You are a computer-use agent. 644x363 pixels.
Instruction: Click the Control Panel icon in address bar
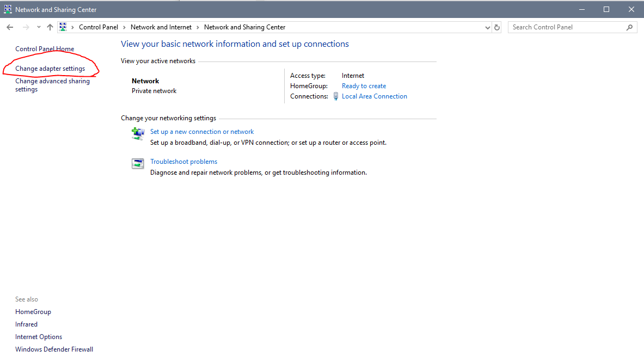(x=63, y=27)
